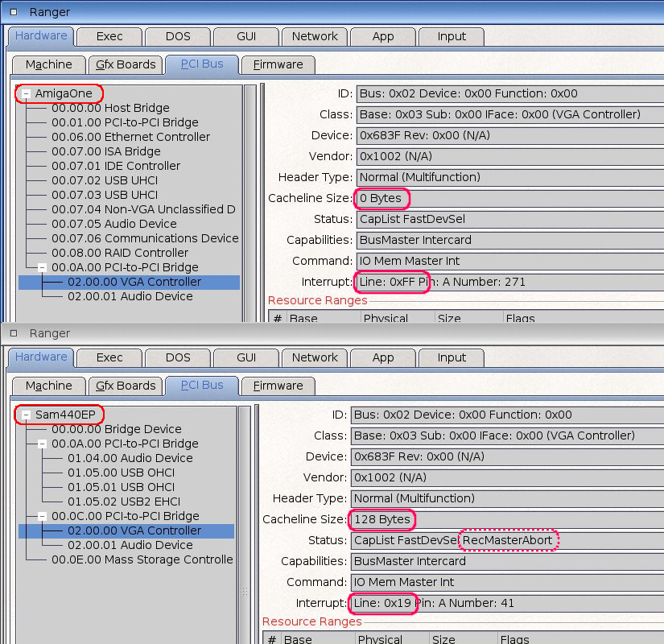Open the Network tab in the bottom window
Image resolution: width=664 pixels, height=644 pixels.
(x=315, y=357)
